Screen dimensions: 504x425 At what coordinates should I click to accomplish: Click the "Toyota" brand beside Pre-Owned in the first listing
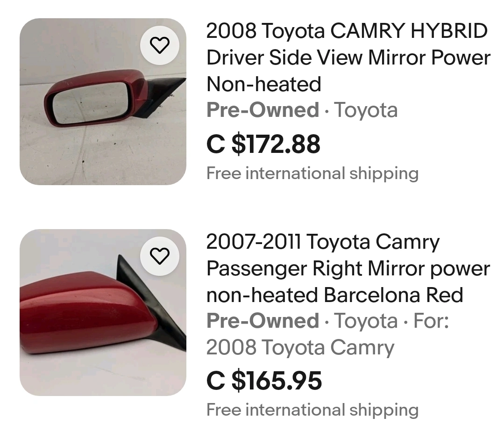pos(366,110)
